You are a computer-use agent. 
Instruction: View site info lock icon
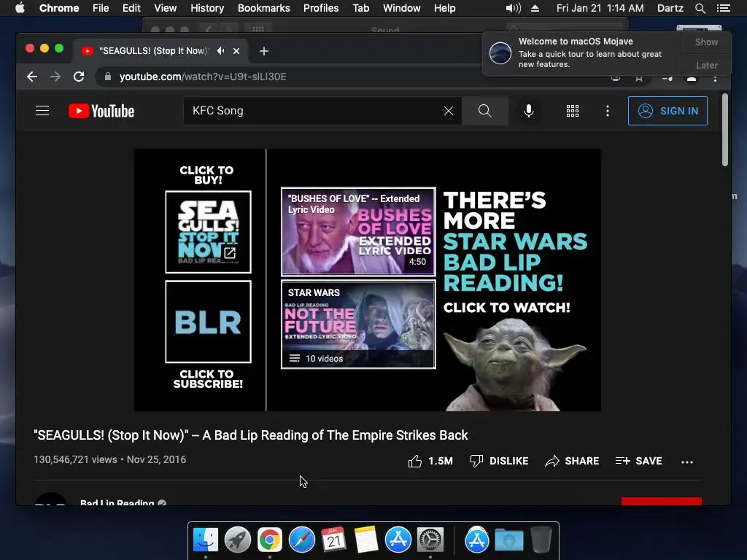(108, 77)
